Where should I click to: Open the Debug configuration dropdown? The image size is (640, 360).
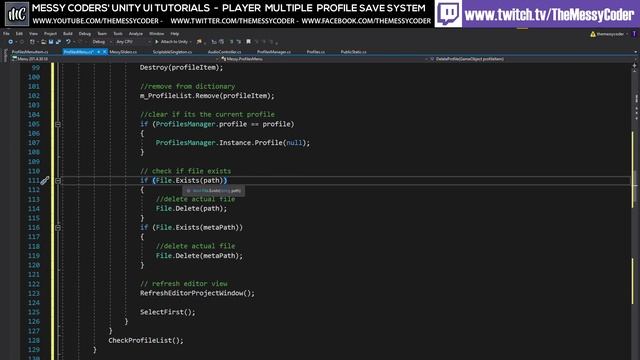pyautogui.click(x=101, y=42)
